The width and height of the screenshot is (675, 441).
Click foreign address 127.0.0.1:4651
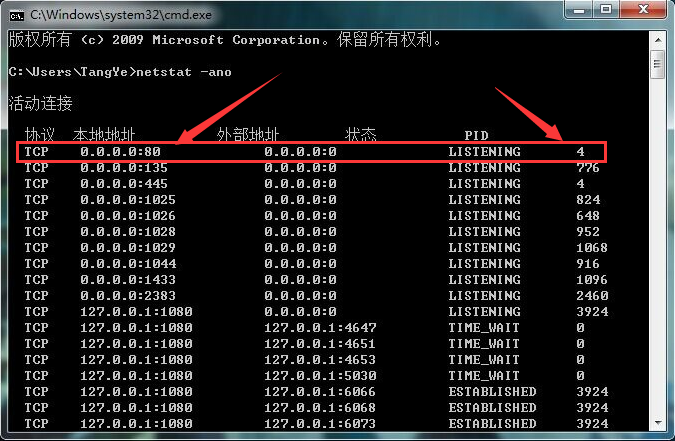click(320, 344)
